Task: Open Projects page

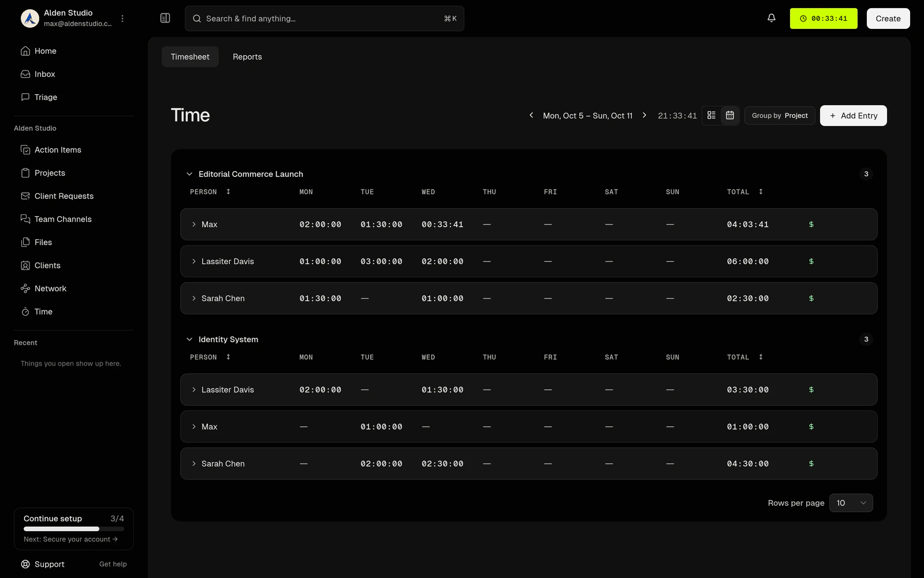Action: (x=74, y=173)
